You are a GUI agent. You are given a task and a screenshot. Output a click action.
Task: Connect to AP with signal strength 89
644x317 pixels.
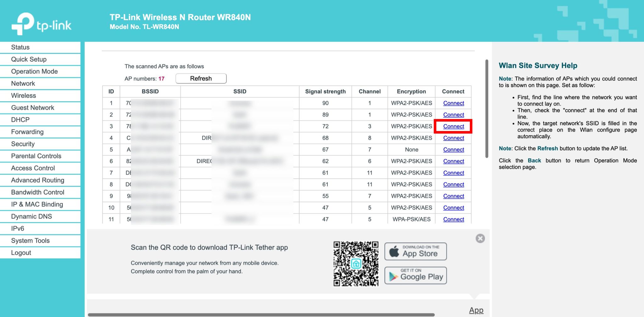pyautogui.click(x=453, y=115)
